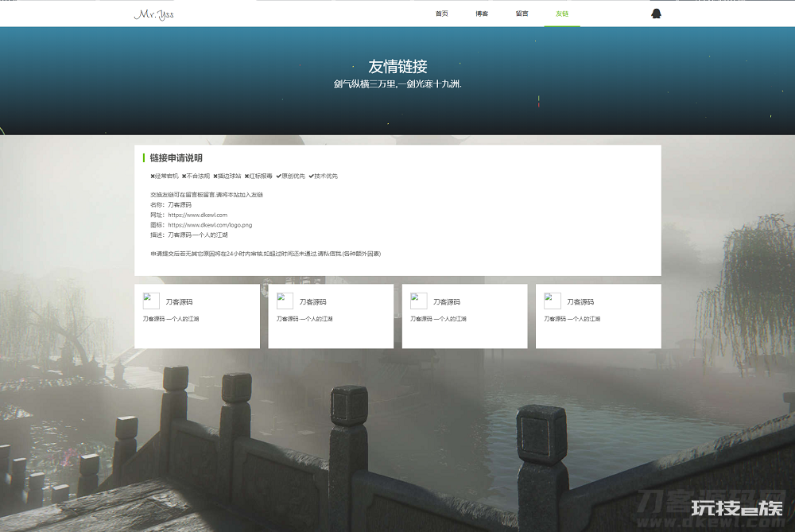Click the 描述: 刀客源码-一个人的江湖 line
The height and width of the screenshot is (532, 795).
[x=189, y=235]
